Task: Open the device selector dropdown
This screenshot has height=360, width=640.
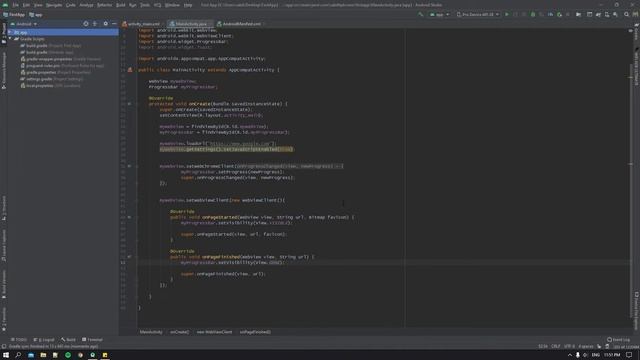Action: coord(478,14)
